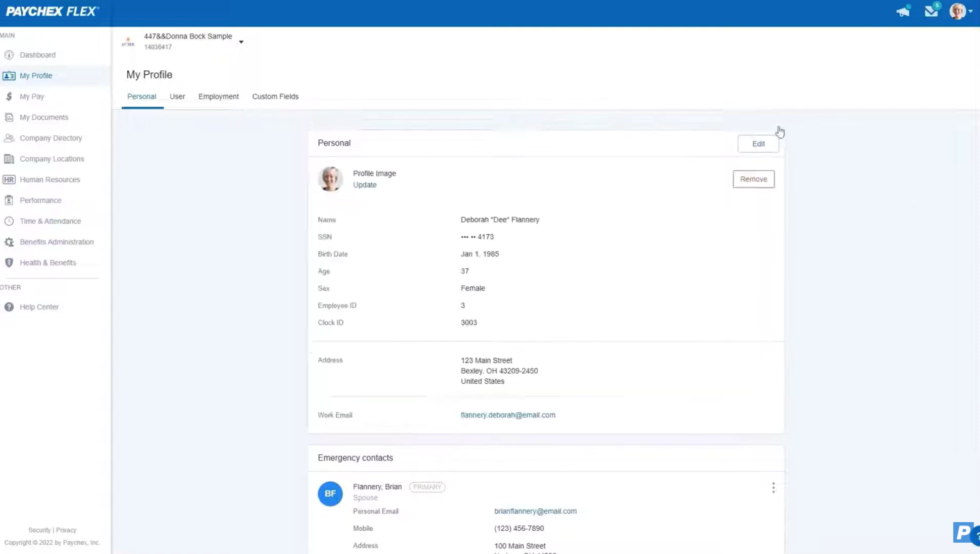Open Health & Benefits section

pos(48,262)
